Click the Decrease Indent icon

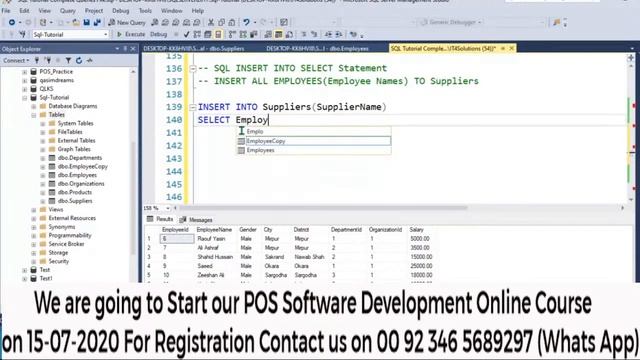[328, 34]
